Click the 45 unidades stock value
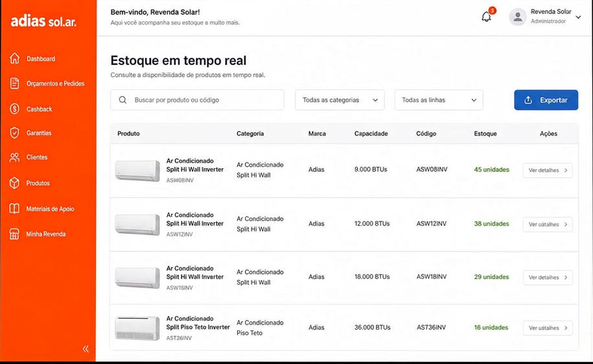Viewport: 593px width, 364px height. click(x=492, y=170)
